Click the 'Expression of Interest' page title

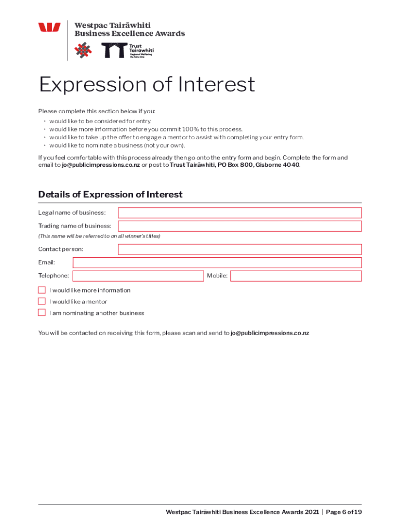point(147,85)
